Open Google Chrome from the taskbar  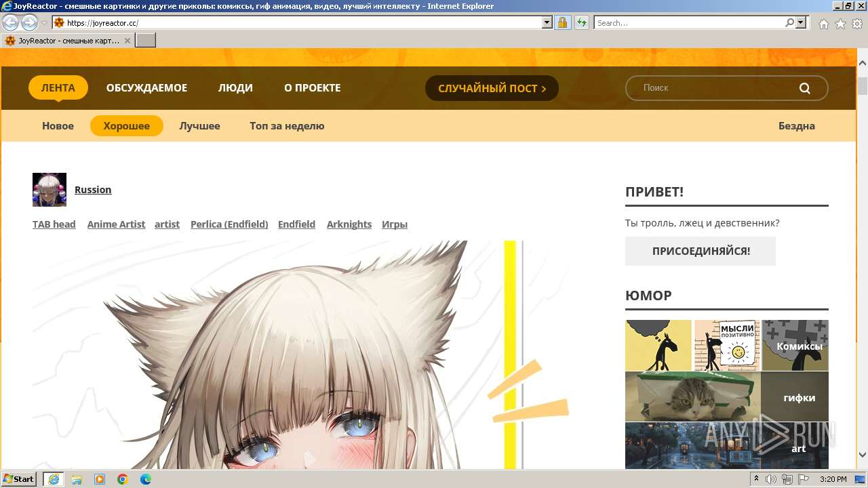click(x=123, y=479)
